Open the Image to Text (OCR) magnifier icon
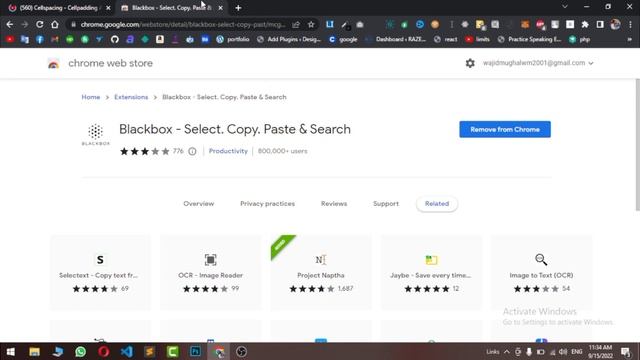 click(x=541, y=260)
